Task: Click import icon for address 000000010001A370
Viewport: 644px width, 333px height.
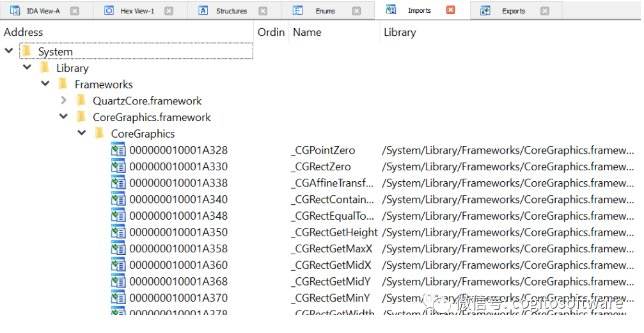Action: 118,298
